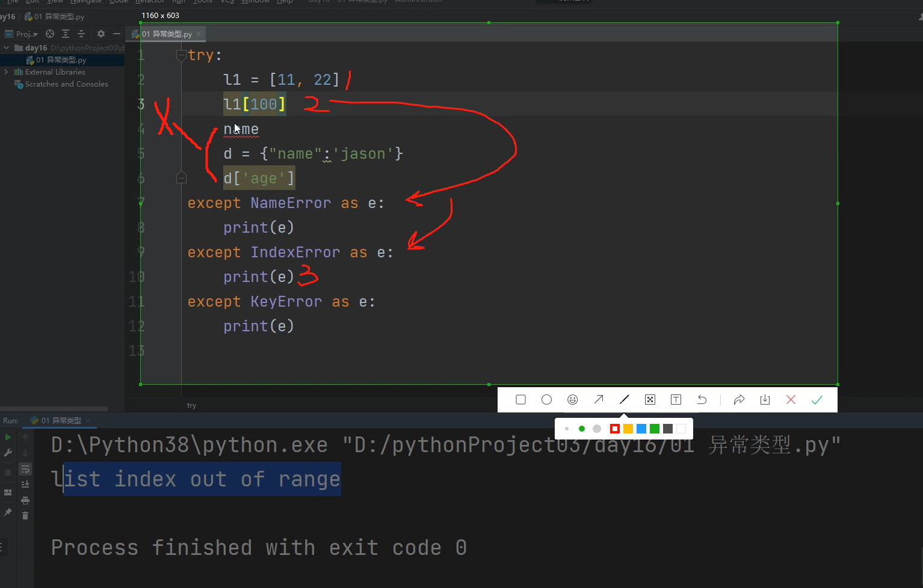The image size is (923, 588).
Task: Pick the blue pen color
Action: [x=641, y=429]
